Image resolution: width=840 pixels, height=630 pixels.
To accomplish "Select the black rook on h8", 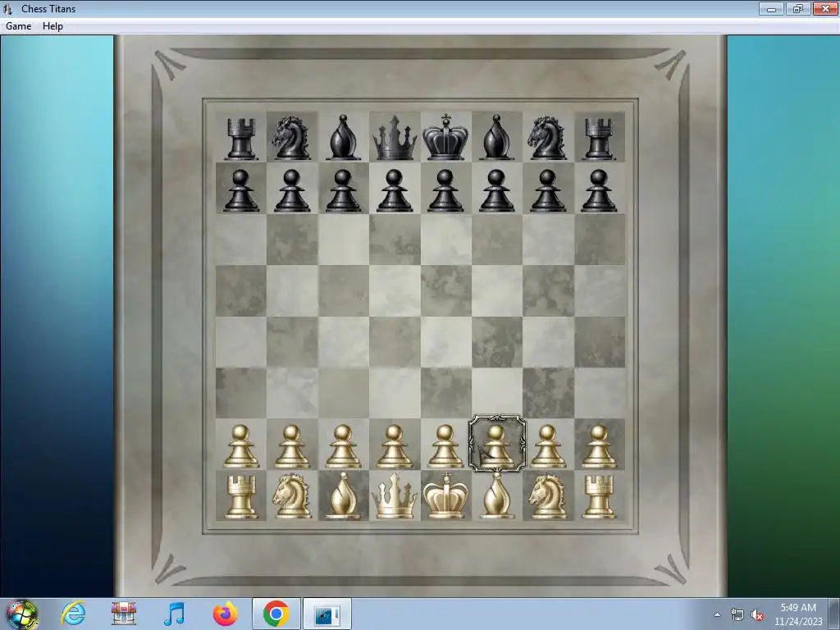I will point(599,138).
